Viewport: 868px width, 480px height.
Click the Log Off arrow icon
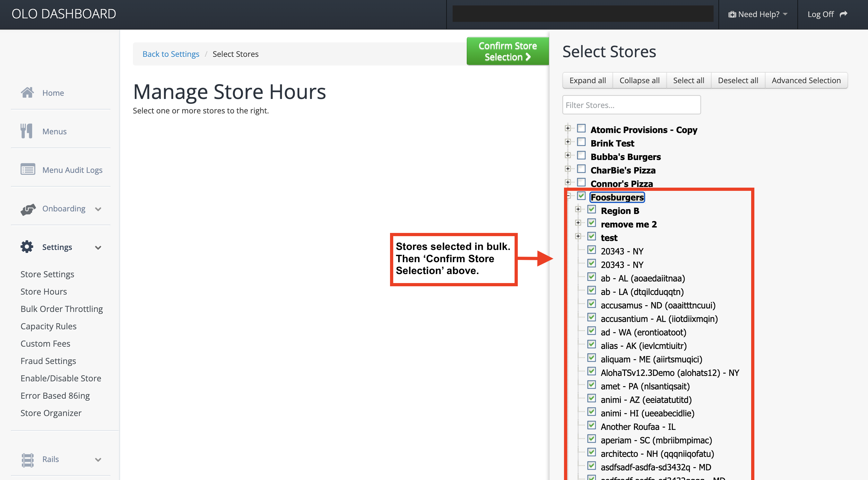(x=843, y=14)
